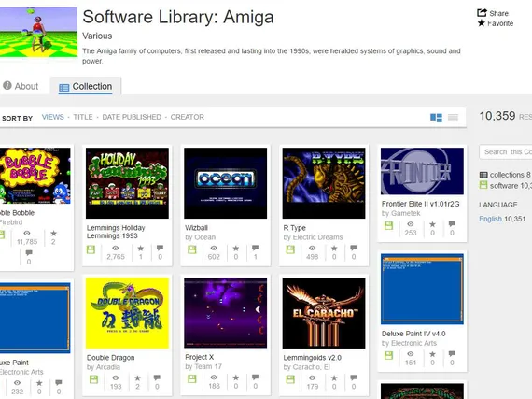Open the Bubble Bobble thumbnail
This screenshot has height=399, width=532.
[x=35, y=176]
